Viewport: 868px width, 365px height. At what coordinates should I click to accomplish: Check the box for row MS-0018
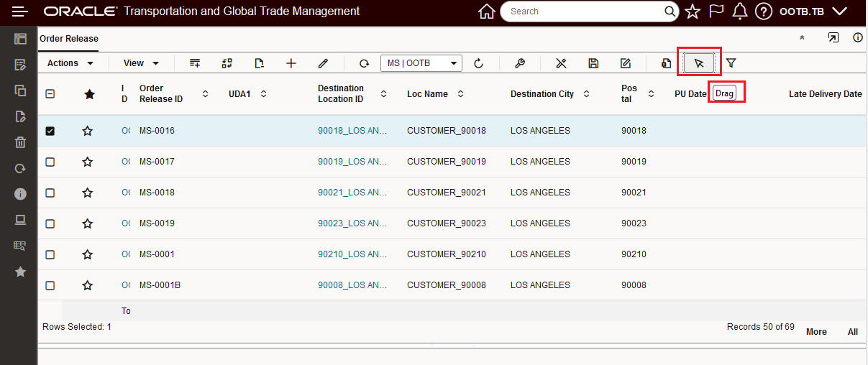pyautogui.click(x=50, y=193)
